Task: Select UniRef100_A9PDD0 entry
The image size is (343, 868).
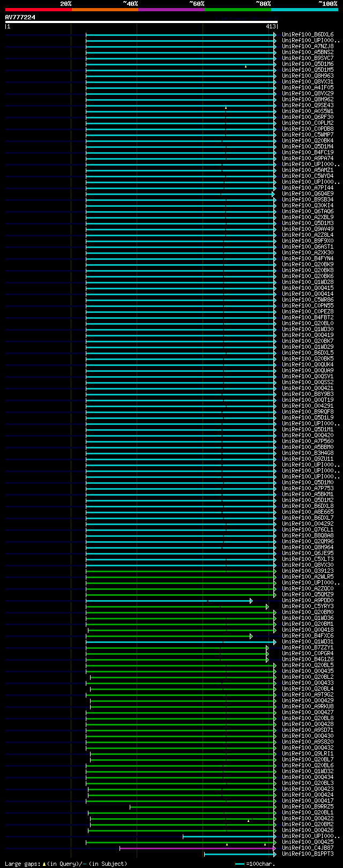Action: coord(308,601)
